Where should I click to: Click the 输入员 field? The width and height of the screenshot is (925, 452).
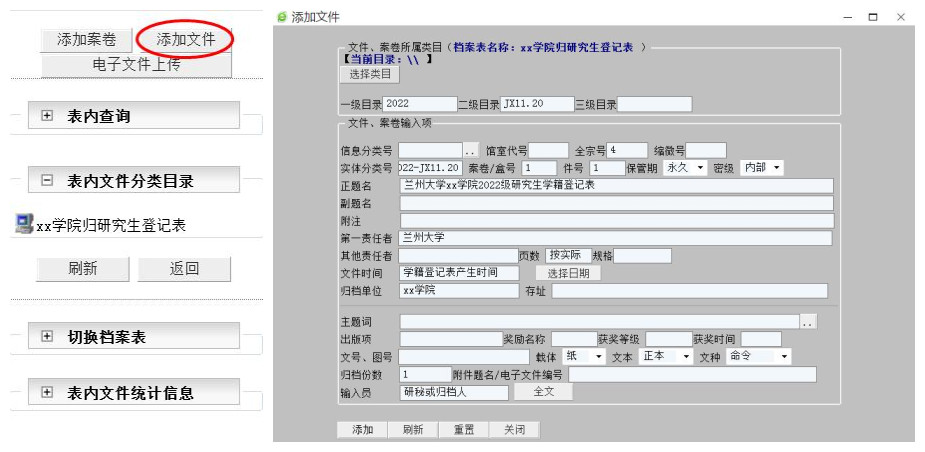coord(454,392)
